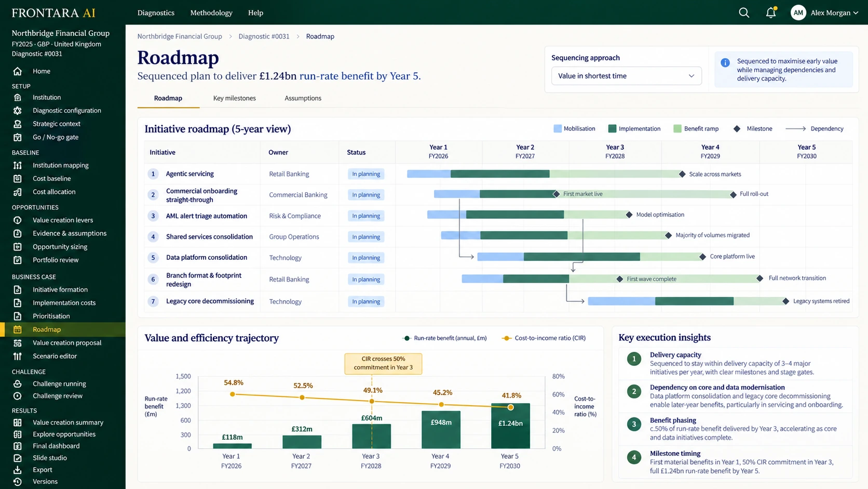868x489 pixels.
Task: Click the Challenge running icon
Action: [18, 384]
